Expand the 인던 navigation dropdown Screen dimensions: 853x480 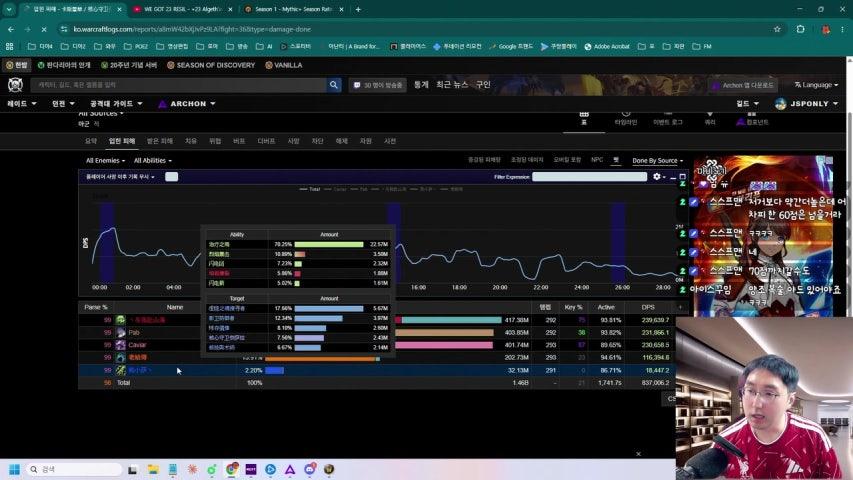pos(63,104)
